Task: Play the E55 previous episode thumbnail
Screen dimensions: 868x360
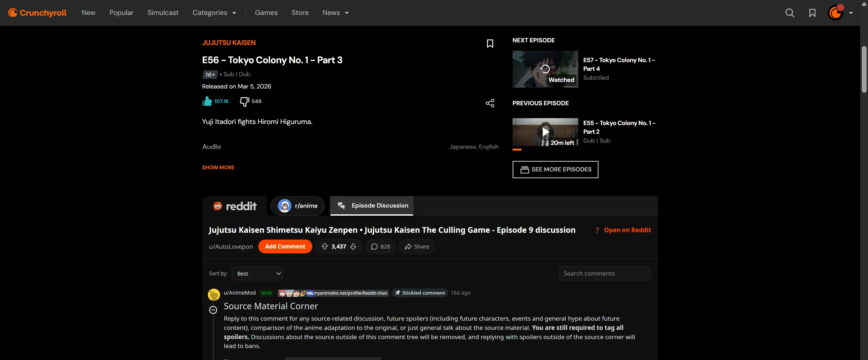Action: point(545,132)
